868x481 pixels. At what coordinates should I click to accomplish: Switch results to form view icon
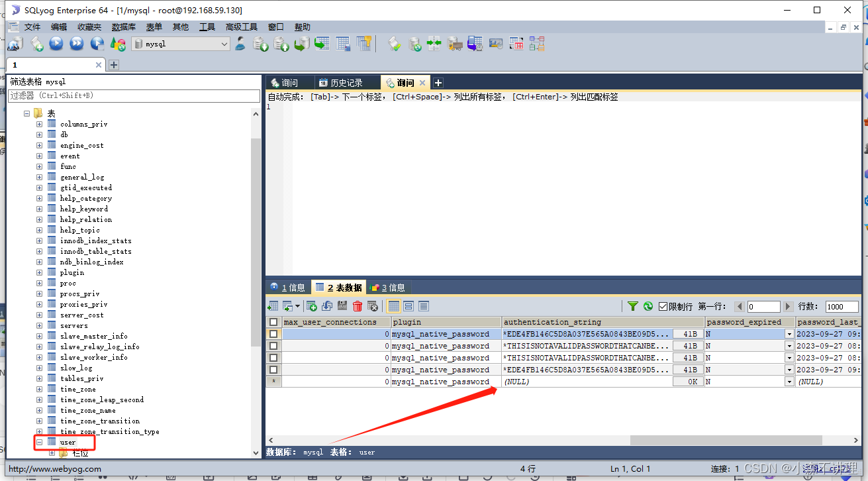(409, 306)
